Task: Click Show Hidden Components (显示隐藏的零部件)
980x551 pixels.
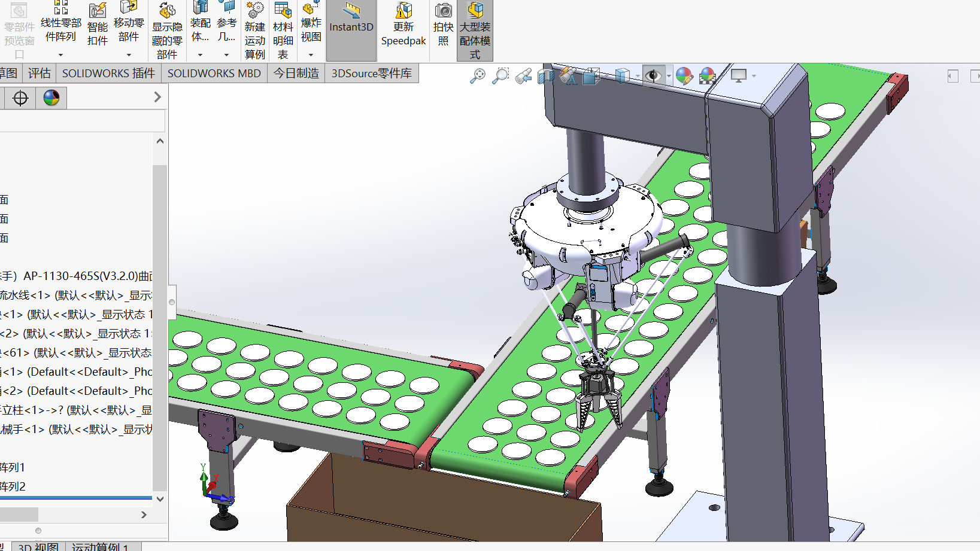Action: coord(167,31)
